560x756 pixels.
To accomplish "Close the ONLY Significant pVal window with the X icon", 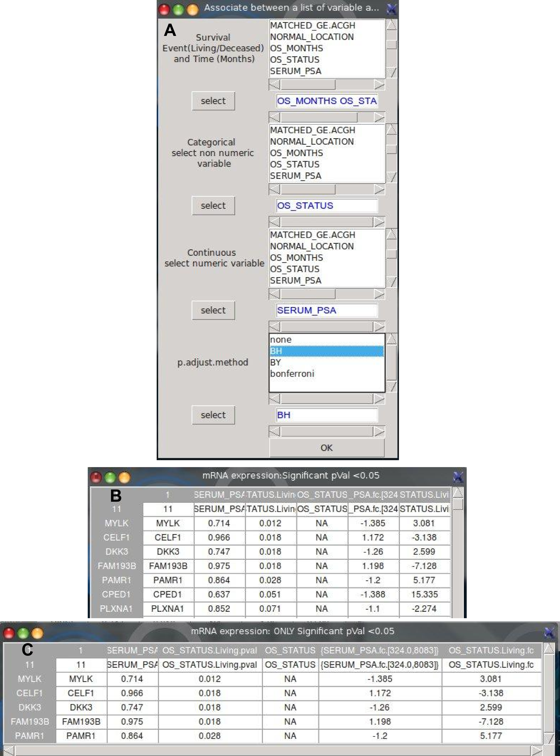I will pyautogui.click(x=549, y=632).
